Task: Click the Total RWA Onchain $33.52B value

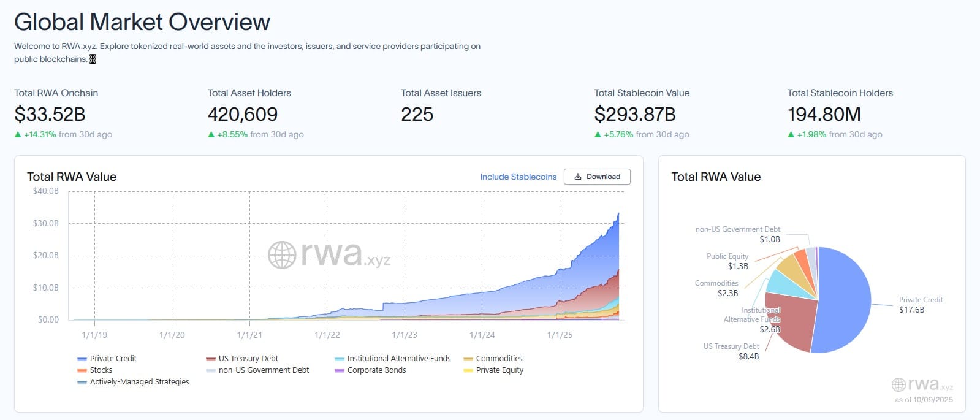Action: (50, 115)
